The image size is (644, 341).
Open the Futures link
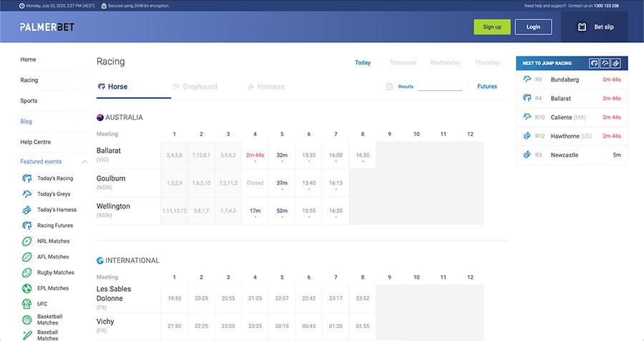pyautogui.click(x=487, y=87)
